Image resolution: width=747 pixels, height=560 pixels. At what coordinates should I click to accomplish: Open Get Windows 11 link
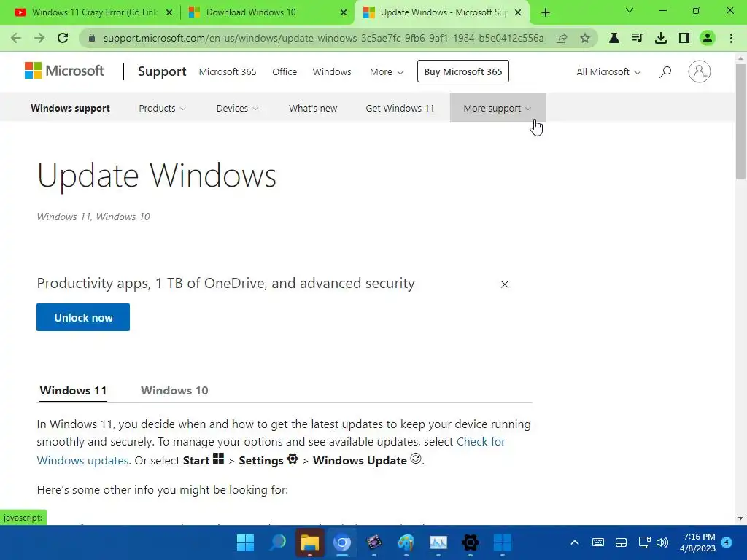tap(400, 108)
